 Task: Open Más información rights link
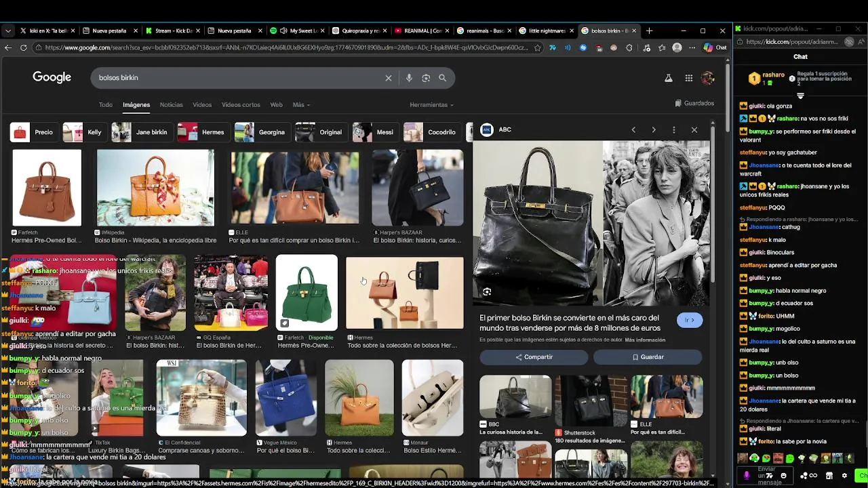[645, 340]
